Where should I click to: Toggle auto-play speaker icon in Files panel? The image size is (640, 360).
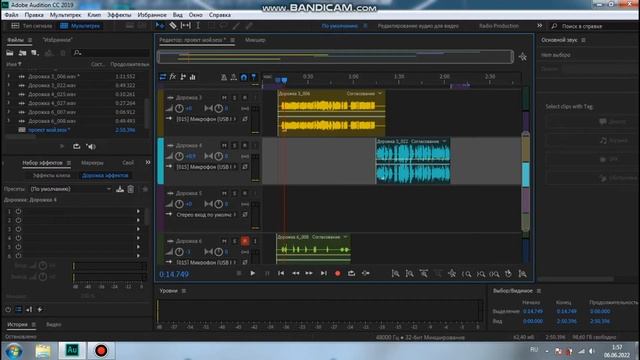tap(91, 146)
